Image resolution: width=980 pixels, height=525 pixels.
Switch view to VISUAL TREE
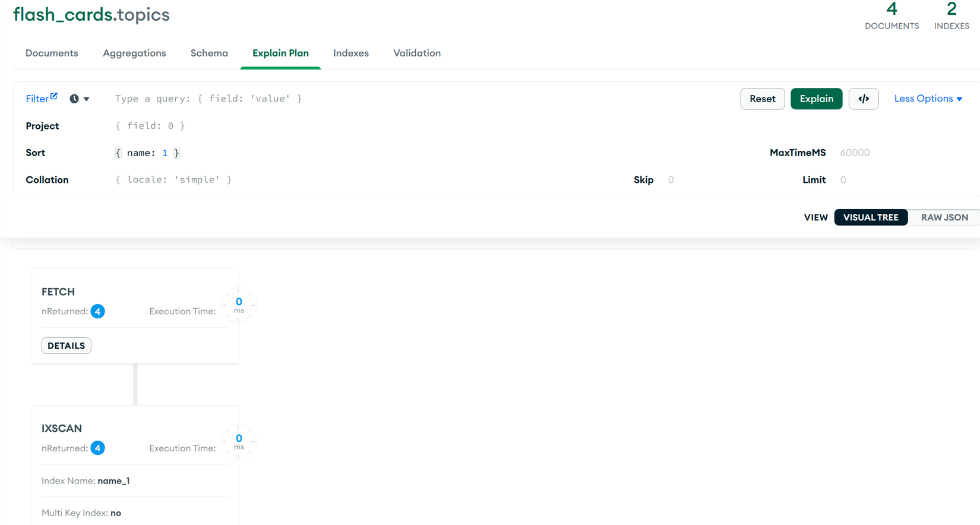pos(871,217)
